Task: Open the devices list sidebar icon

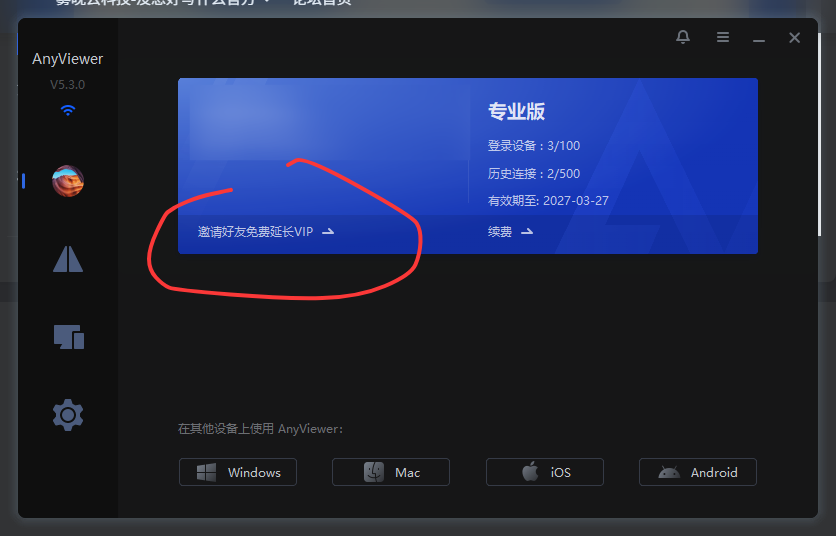Action: click(68, 337)
